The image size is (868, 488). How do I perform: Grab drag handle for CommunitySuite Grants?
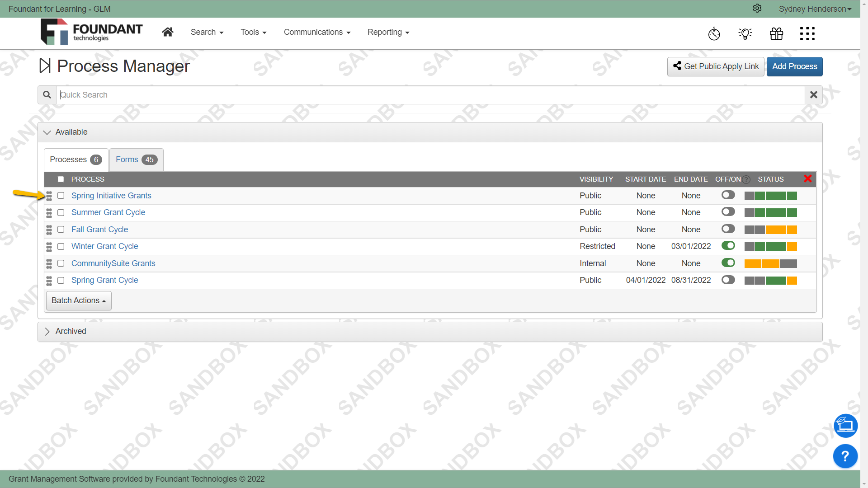[x=49, y=263]
